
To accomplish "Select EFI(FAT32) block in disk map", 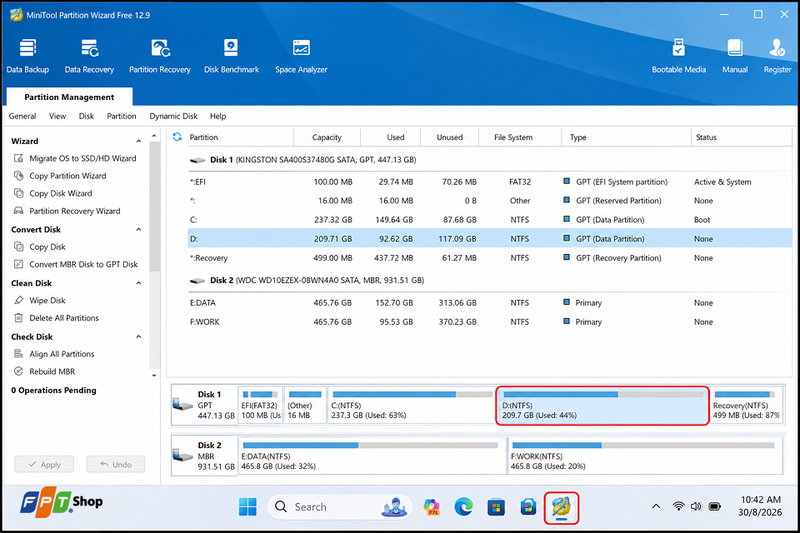I will click(x=260, y=405).
